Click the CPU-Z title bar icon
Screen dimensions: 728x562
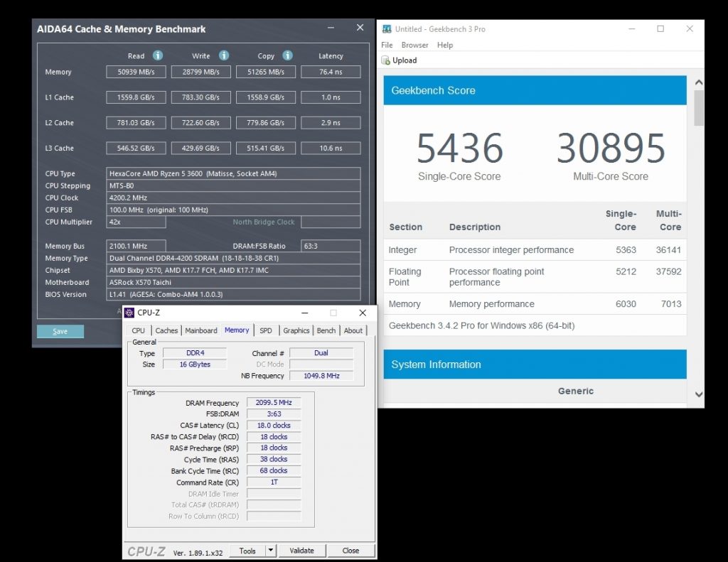pyautogui.click(x=129, y=313)
